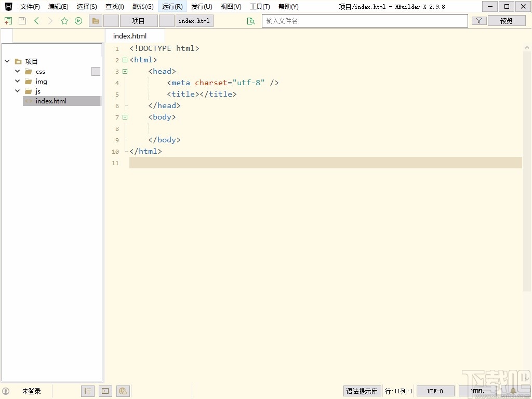Click the run play icon in toolbar

click(x=78, y=21)
